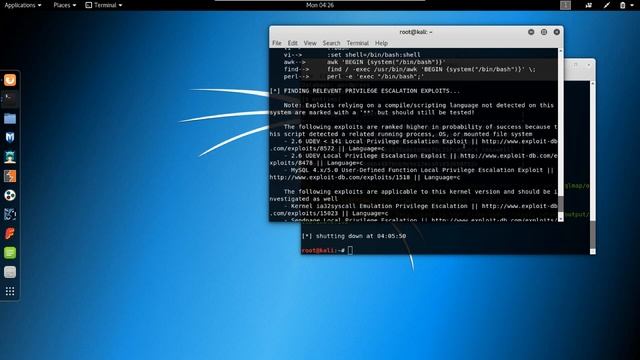Open the Applications menu
Screen dimensions: 640x360
[22, 5]
